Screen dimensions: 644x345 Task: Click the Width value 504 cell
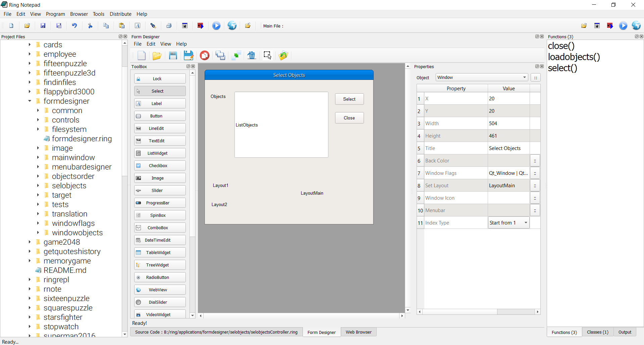click(x=508, y=124)
